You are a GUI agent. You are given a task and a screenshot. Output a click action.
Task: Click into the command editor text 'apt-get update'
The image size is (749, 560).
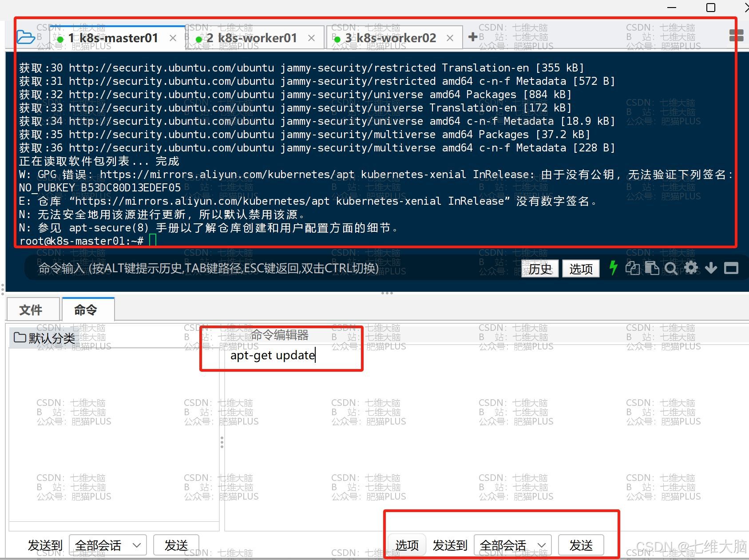click(273, 355)
